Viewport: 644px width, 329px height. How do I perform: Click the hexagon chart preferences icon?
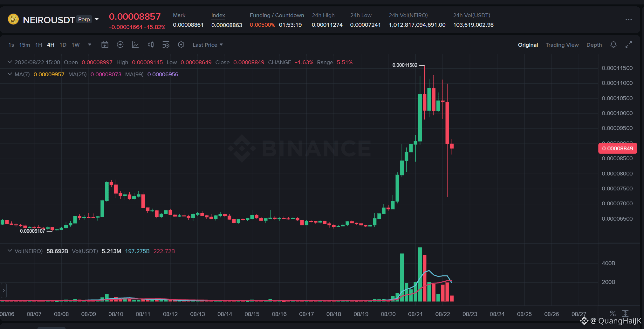pos(181,45)
